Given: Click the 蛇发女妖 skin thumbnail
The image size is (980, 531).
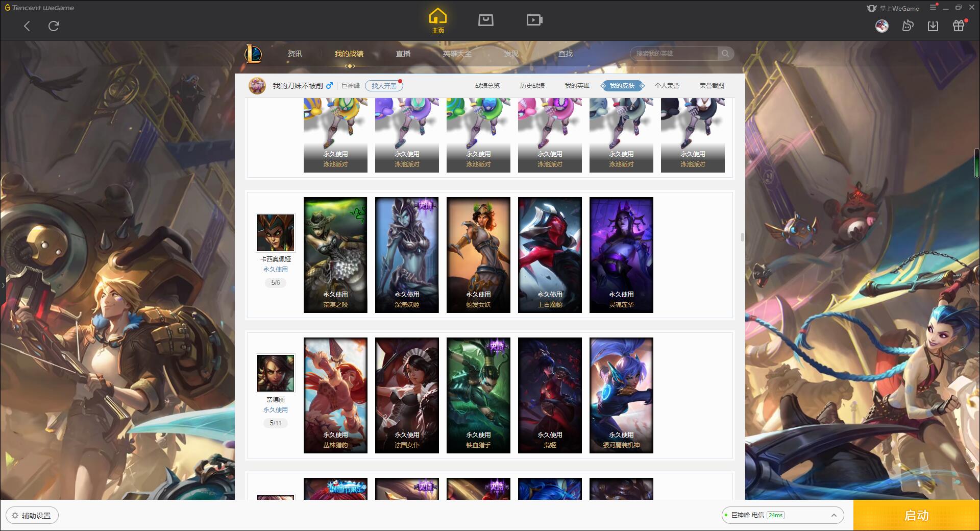Looking at the screenshot, I should (x=478, y=255).
